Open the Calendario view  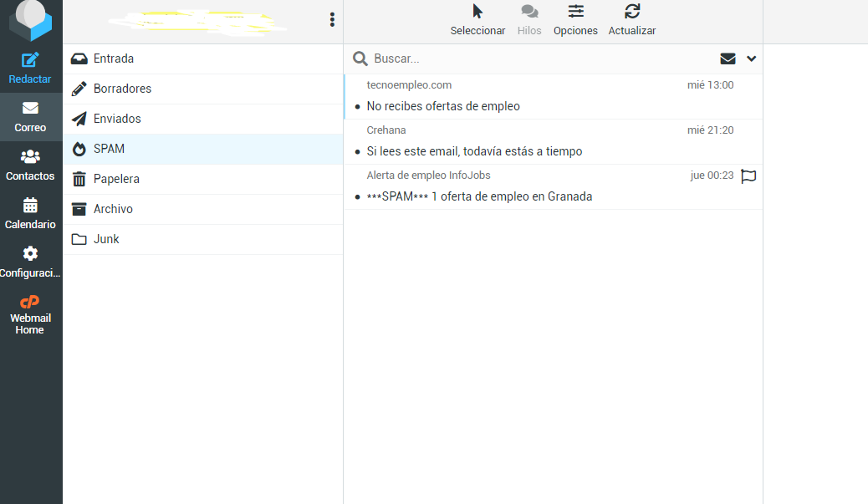(x=30, y=213)
